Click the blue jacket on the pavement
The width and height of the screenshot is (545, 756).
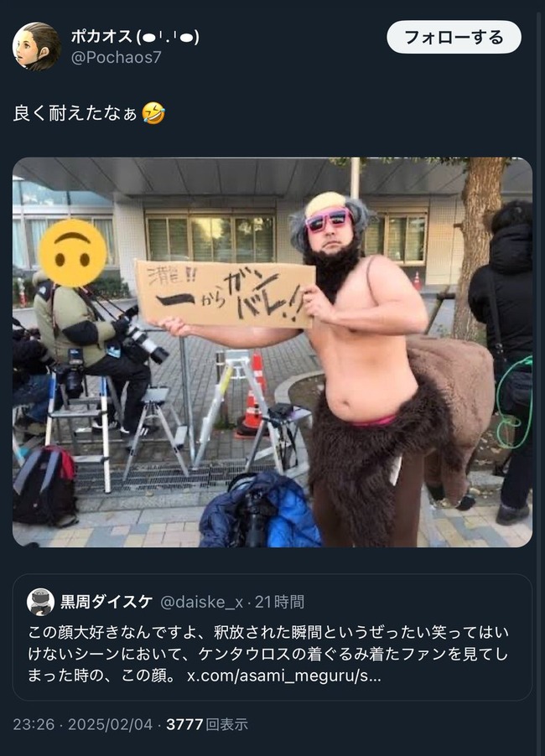point(261,511)
